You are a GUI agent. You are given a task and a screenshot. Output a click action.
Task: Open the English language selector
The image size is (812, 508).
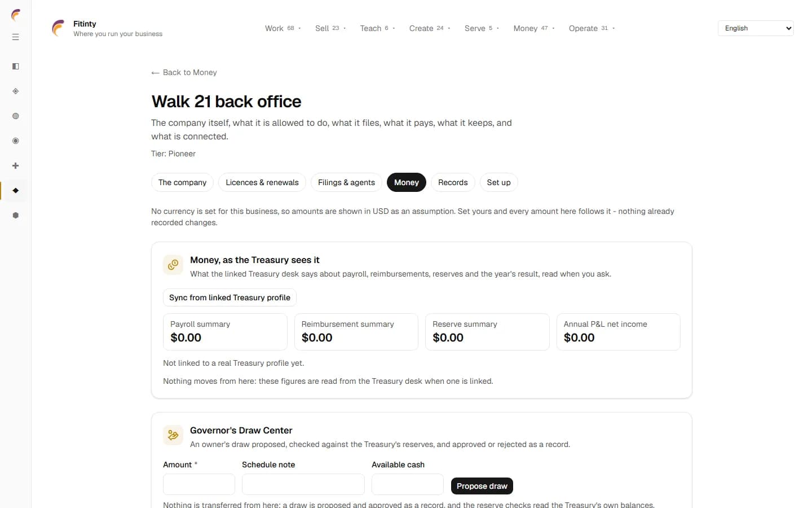(756, 28)
